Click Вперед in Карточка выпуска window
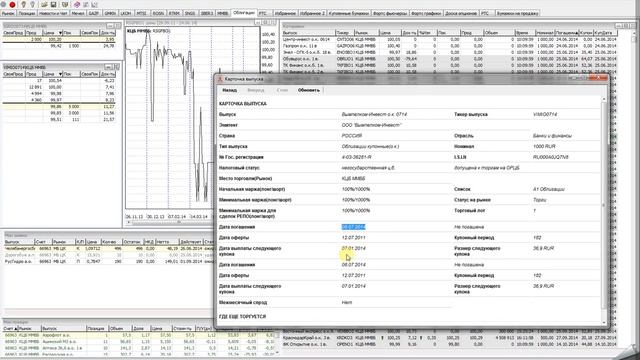 256,90
